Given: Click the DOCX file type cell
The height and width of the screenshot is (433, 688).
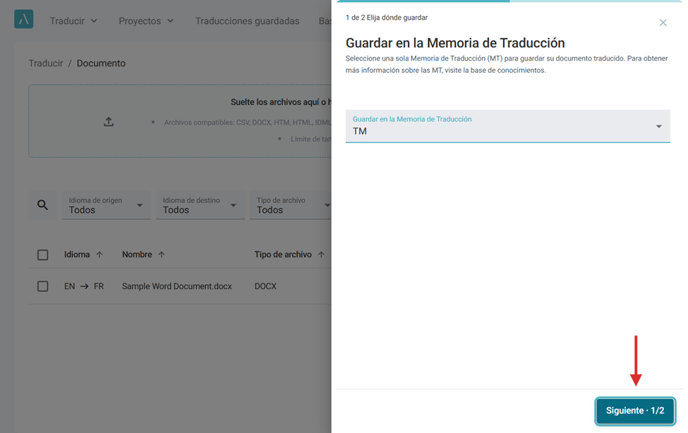Looking at the screenshot, I should coord(265,286).
